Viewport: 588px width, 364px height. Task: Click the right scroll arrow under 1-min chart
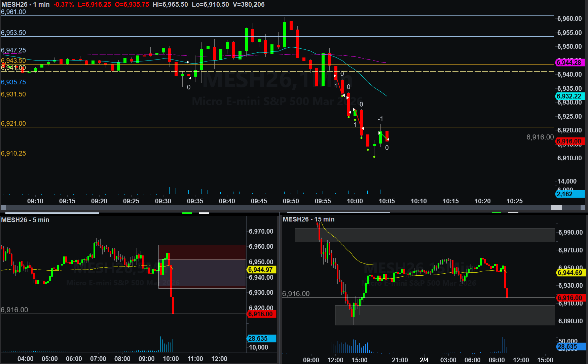585,207
